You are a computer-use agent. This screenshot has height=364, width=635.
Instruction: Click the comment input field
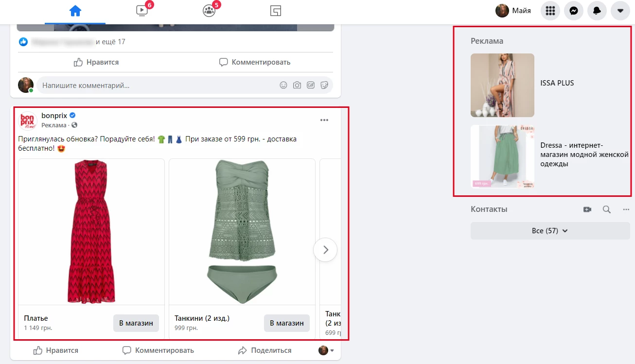[x=156, y=85]
